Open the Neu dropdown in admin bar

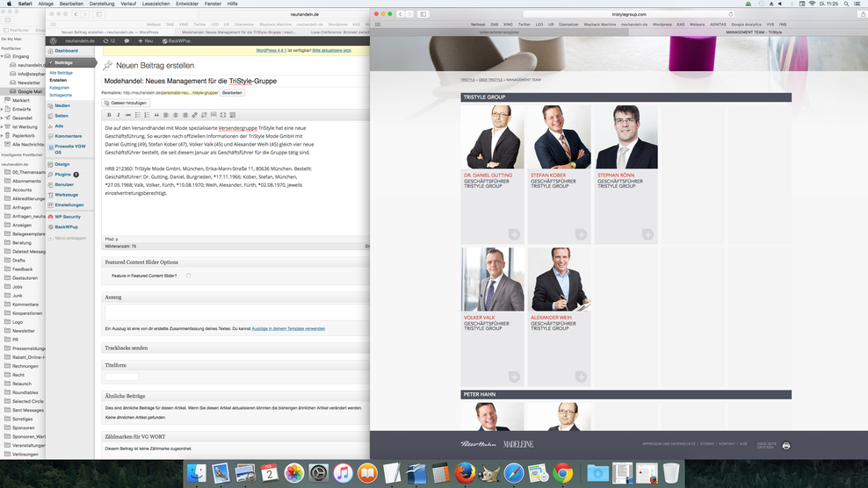(146, 41)
